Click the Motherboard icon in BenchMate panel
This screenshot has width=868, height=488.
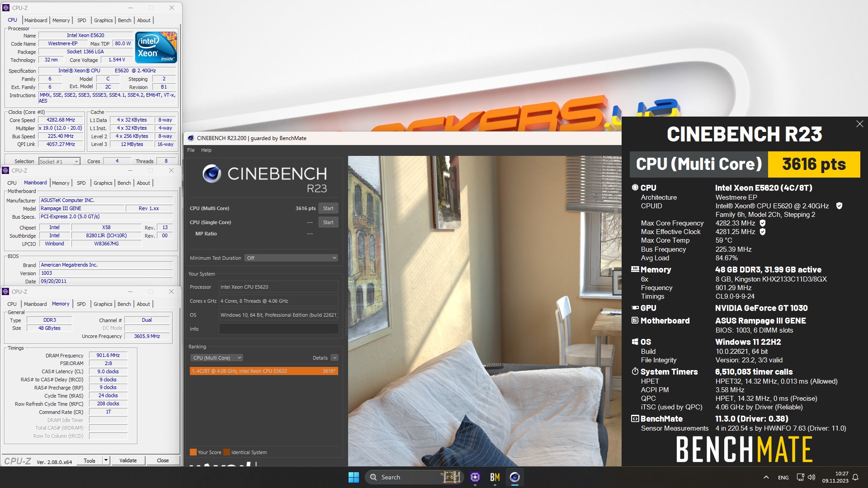click(x=635, y=320)
